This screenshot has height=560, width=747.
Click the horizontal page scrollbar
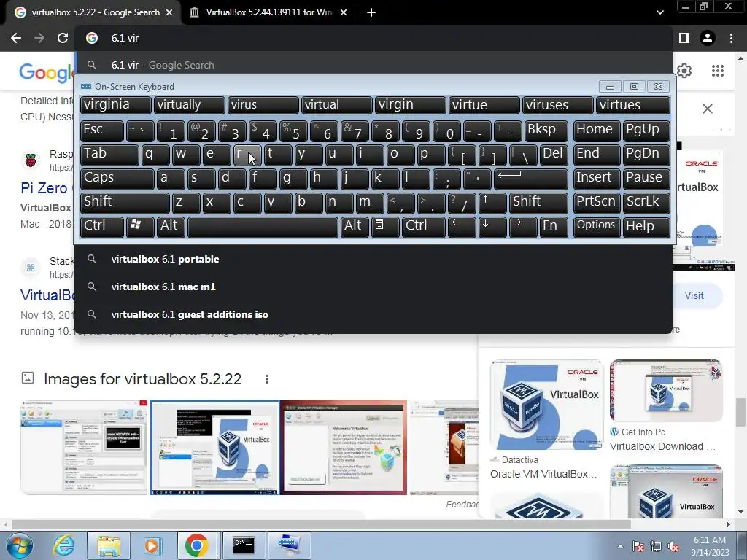click(x=321, y=524)
